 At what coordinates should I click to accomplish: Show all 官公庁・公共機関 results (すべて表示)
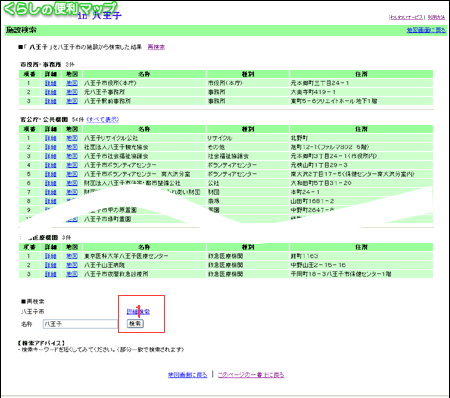103,119
